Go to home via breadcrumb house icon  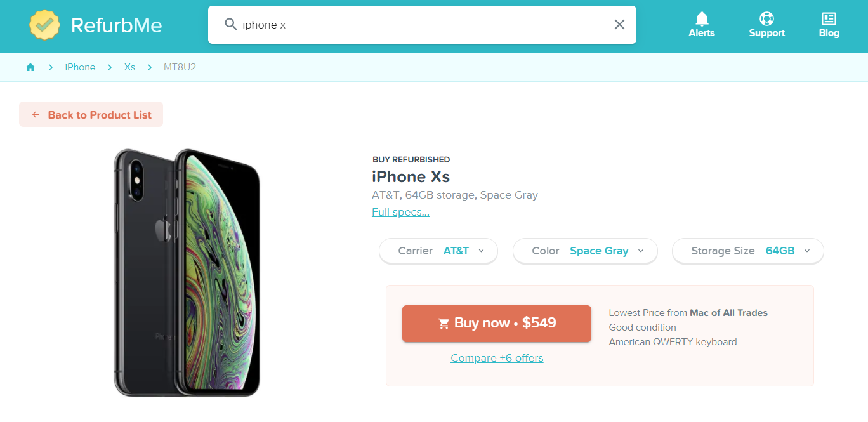(x=30, y=67)
